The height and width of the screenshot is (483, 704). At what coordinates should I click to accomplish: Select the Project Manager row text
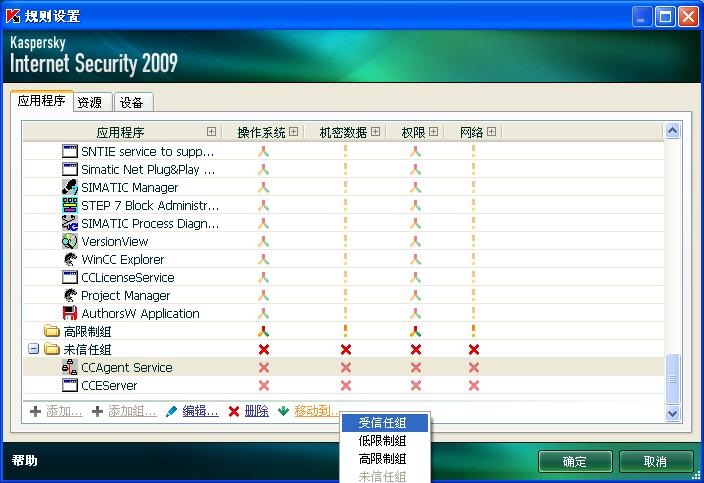click(x=125, y=295)
